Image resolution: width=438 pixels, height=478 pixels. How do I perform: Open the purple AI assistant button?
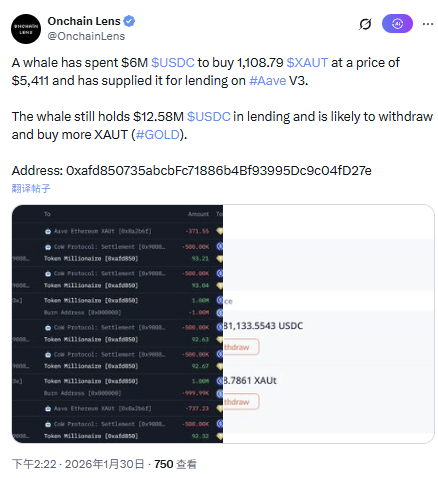397,24
